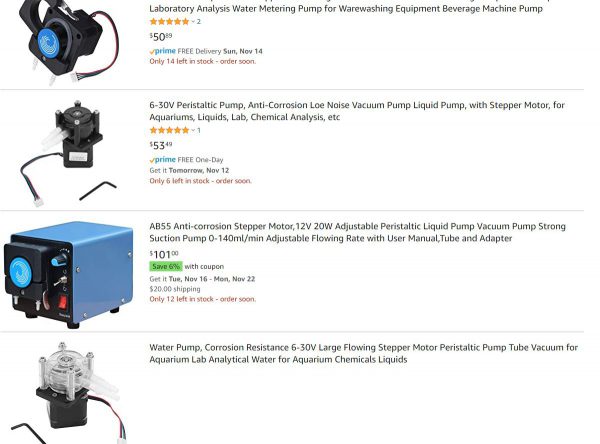This screenshot has height=444, width=600.
Task: Click the transparent-head water pump image
Action: tap(69, 393)
